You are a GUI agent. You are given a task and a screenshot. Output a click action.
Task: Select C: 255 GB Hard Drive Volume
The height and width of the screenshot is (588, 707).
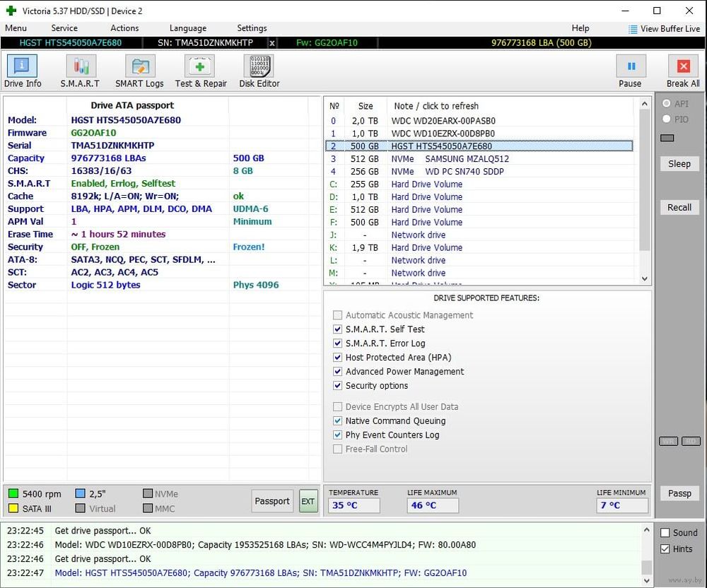click(x=479, y=184)
